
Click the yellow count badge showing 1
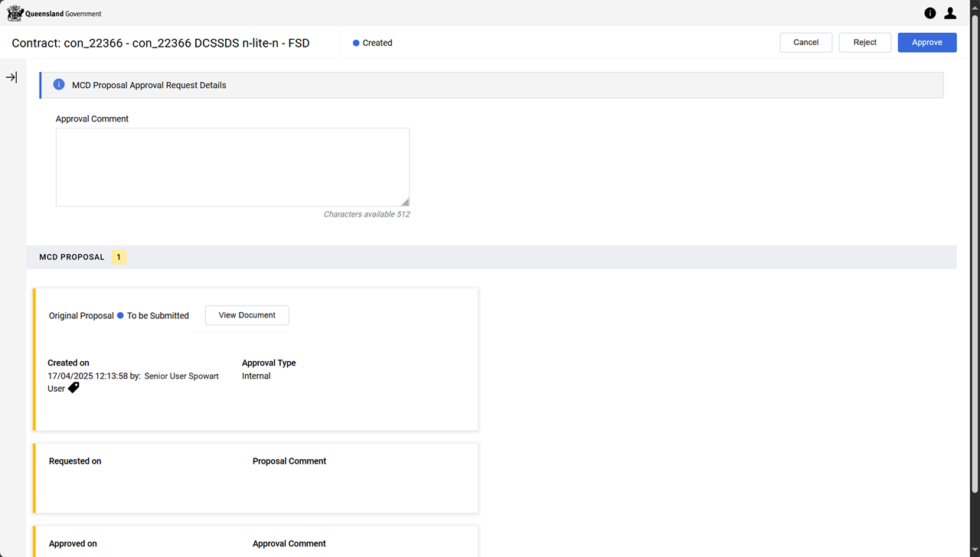click(119, 257)
